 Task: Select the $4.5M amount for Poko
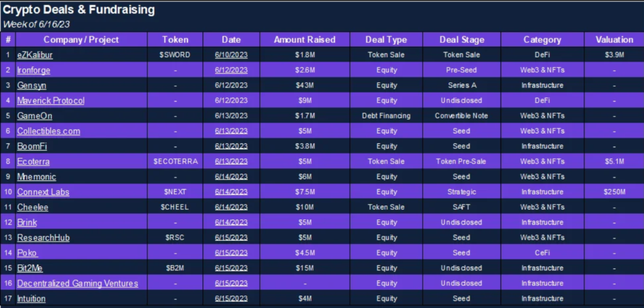click(x=305, y=253)
